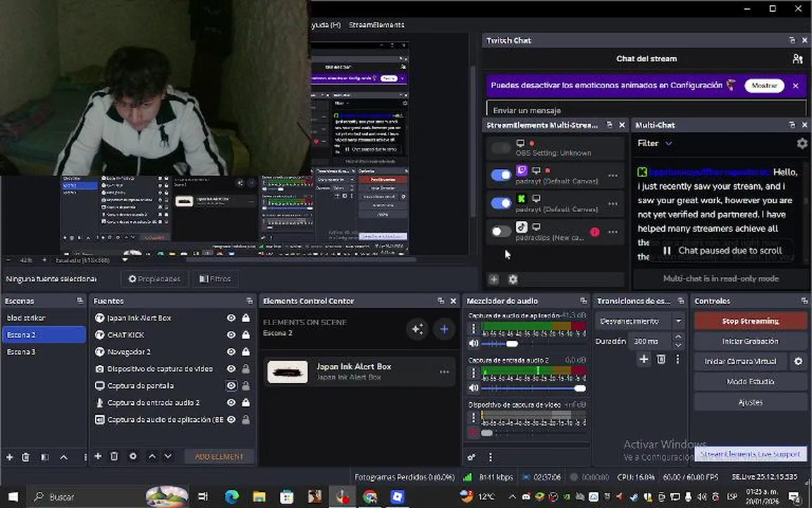Hide CHAT KICK source with eye icon
Viewport: 812px width, 508px height.
[x=231, y=335]
